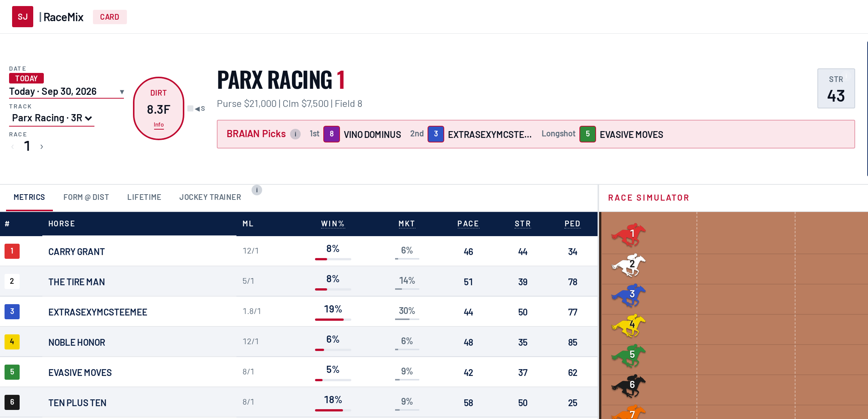Select THE TIRE MAN row name
This screenshot has height=419, width=868.
pos(77,282)
